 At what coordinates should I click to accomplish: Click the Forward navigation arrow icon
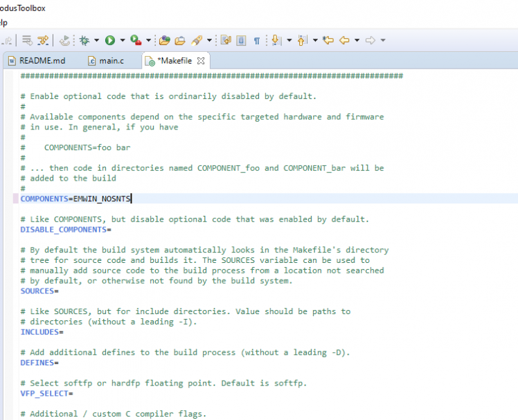point(370,40)
